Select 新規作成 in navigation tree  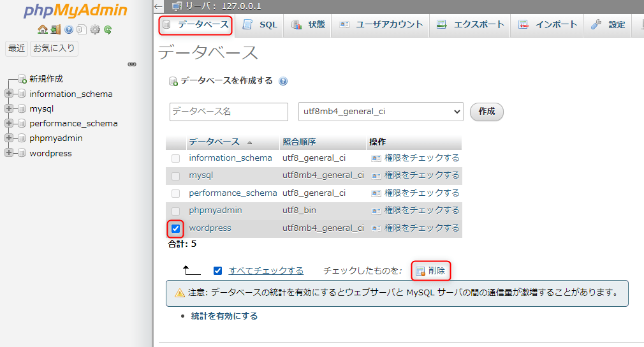tap(46, 79)
